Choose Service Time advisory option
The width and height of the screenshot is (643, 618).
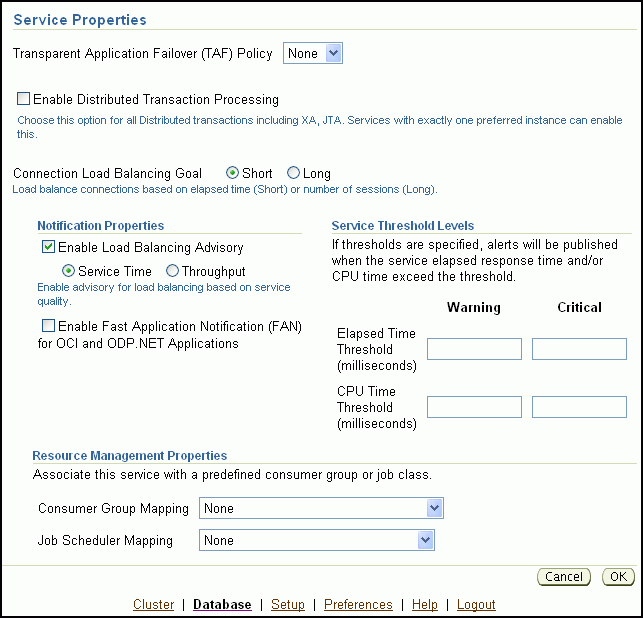coord(69,271)
